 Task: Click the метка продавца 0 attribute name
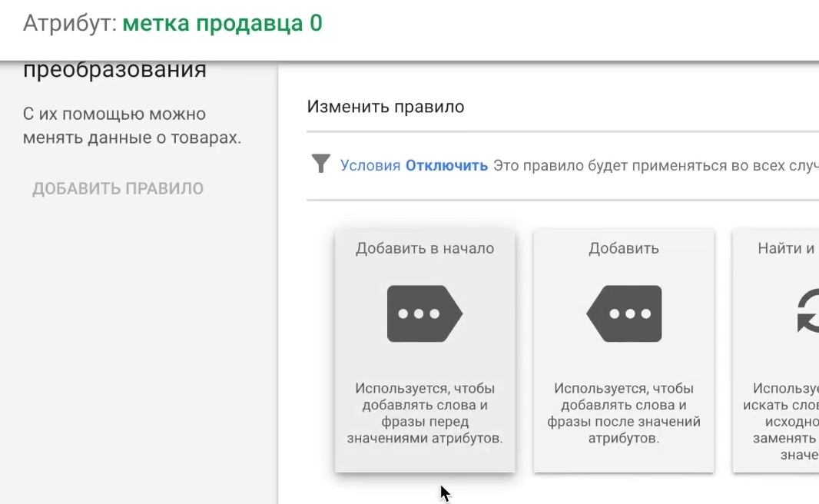point(223,24)
